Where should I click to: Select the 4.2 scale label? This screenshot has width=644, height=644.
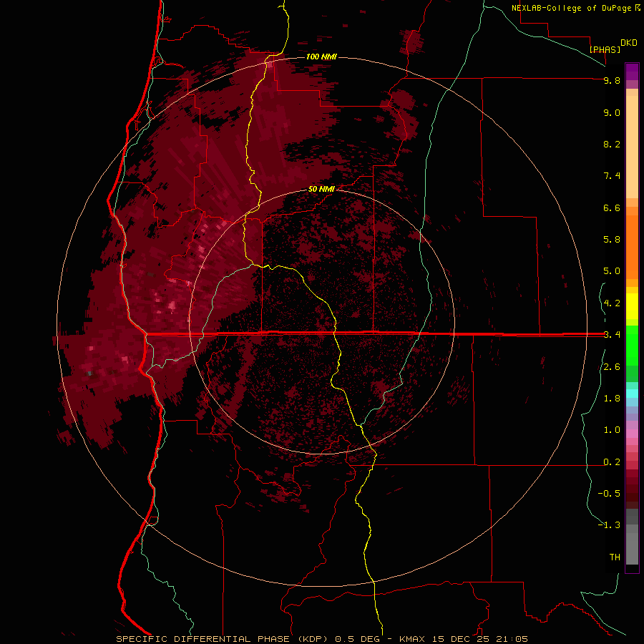[x=612, y=303]
